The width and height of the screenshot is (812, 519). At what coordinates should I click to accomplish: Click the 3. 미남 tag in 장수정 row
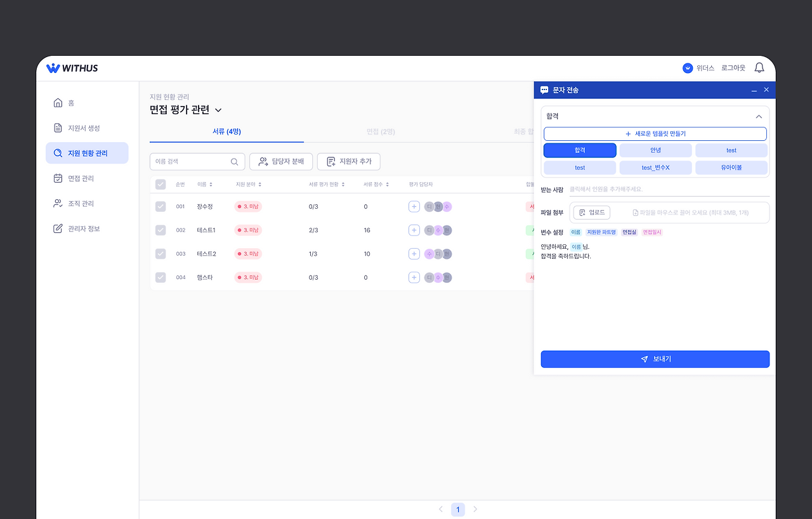tap(248, 206)
